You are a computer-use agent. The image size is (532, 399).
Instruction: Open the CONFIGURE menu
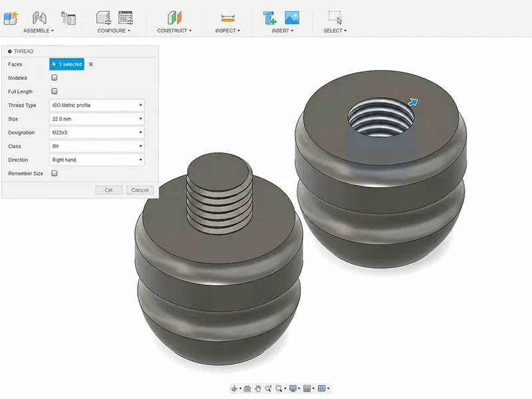click(114, 31)
